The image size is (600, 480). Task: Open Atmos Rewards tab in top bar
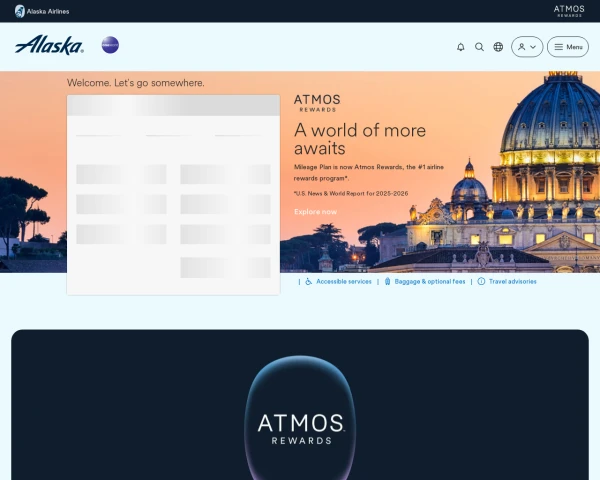click(569, 11)
